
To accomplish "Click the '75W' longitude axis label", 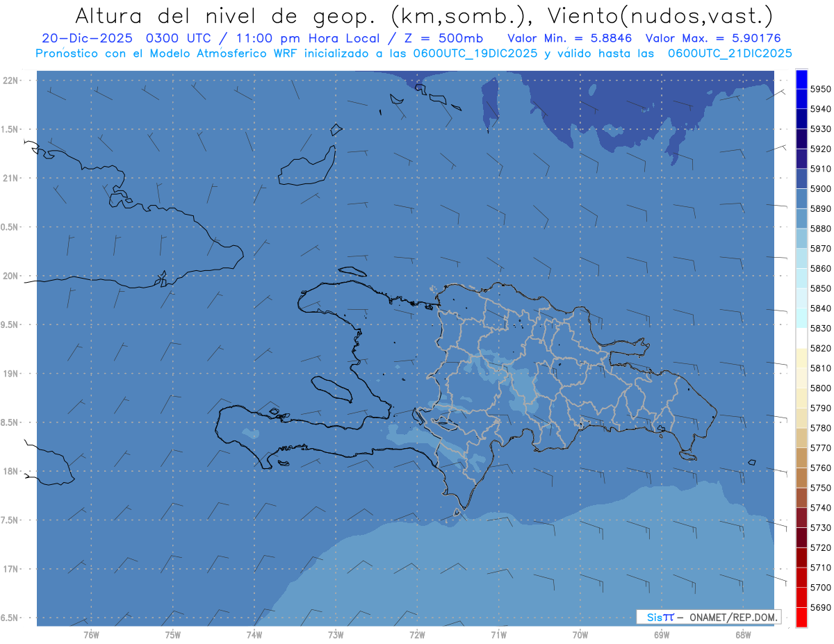I will pyautogui.click(x=172, y=635).
